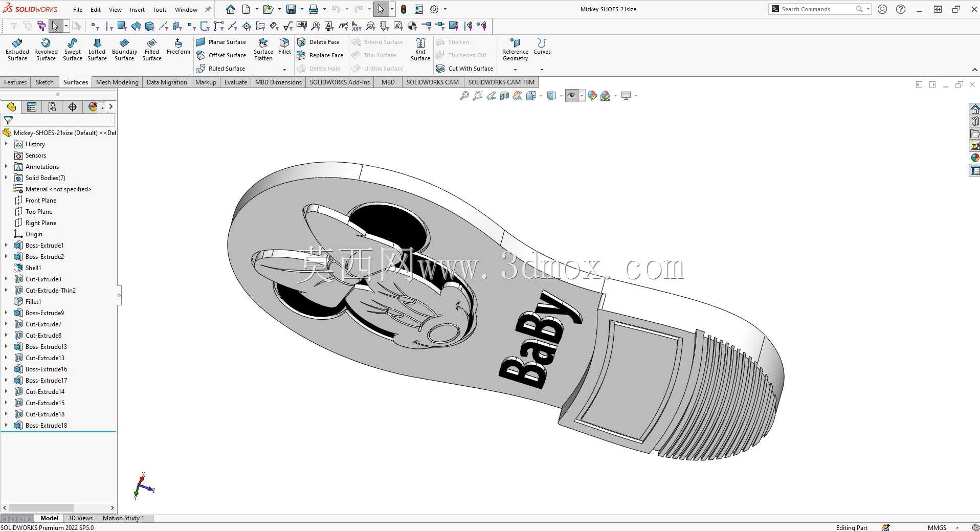The height and width of the screenshot is (531, 980).
Task: Click the Ruled Surface command
Action: click(x=220, y=69)
